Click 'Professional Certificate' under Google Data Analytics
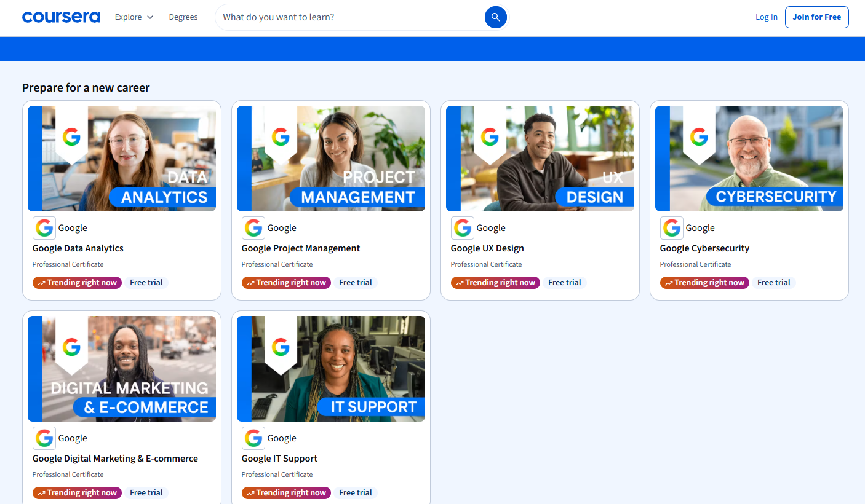This screenshot has width=865, height=504. [x=68, y=264]
